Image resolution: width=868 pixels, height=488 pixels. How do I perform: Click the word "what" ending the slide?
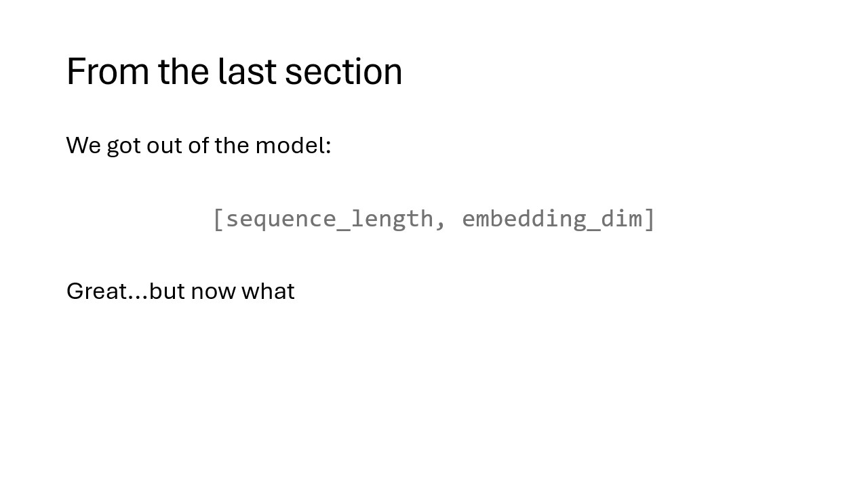(268, 291)
